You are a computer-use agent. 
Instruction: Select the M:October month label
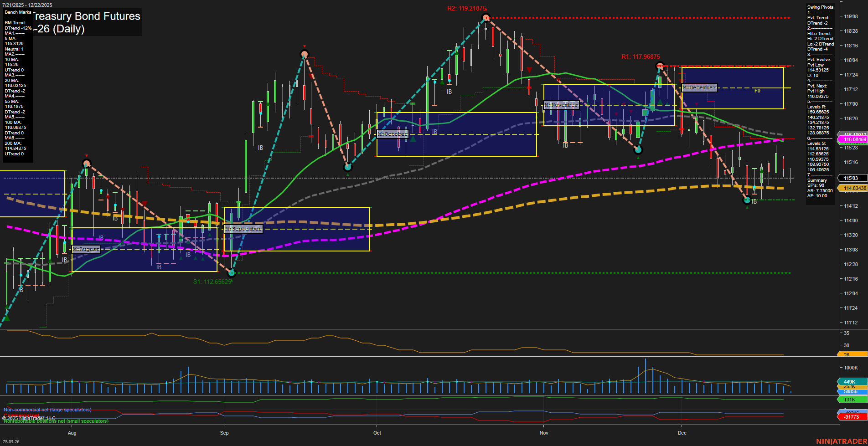pyautogui.click(x=393, y=134)
